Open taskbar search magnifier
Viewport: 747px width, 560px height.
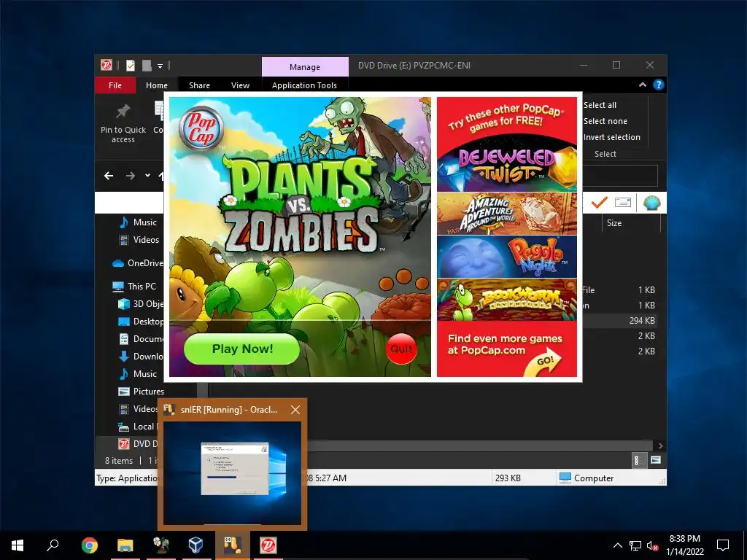[x=53, y=545]
